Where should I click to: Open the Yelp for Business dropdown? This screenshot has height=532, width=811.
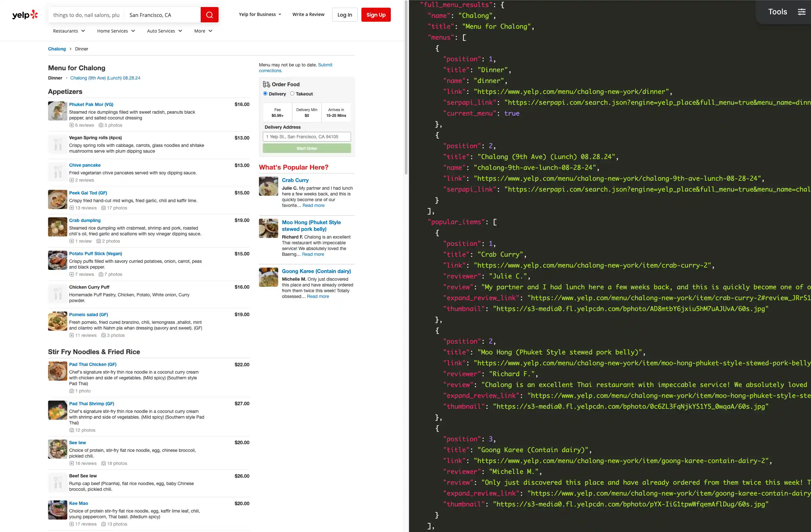pos(260,14)
